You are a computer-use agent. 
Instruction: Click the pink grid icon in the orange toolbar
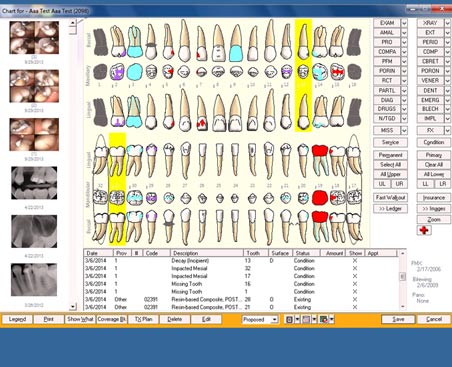click(306, 319)
